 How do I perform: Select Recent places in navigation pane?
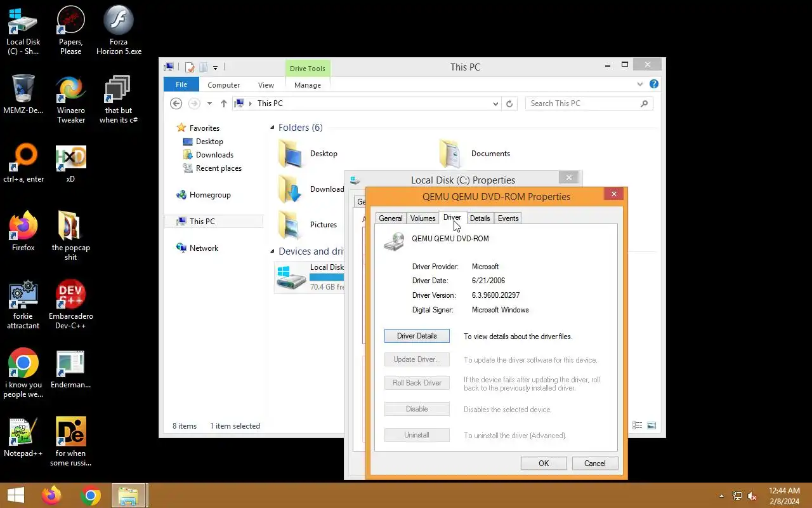(x=218, y=168)
